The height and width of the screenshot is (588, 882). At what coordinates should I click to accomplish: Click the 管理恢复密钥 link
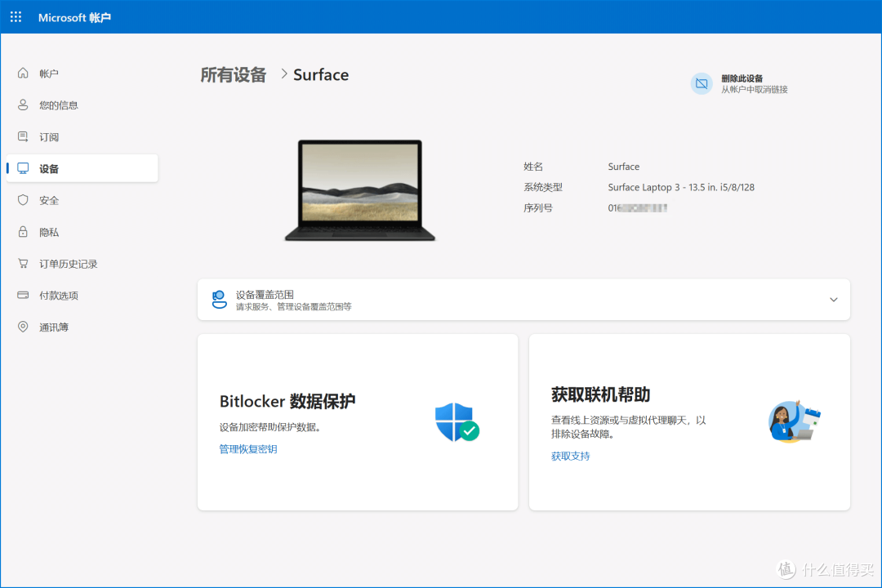(x=248, y=449)
